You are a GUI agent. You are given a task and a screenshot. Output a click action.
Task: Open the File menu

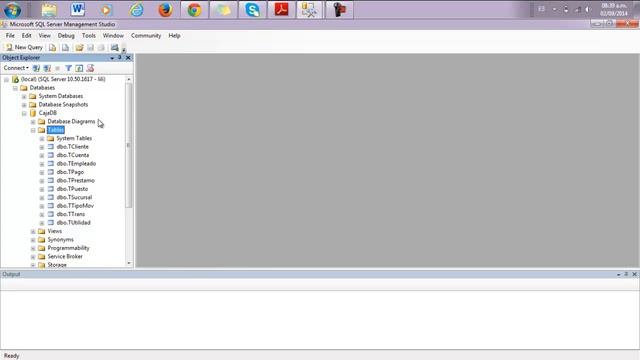10,36
